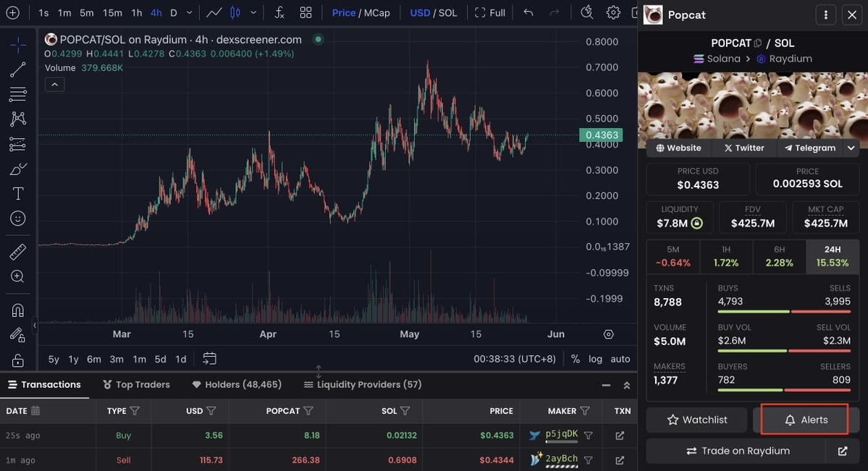Open the date range calendar icon
Image resolution: width=868 pixels, height=471 pixels.
pyautogui.click(x=210, y=358)
